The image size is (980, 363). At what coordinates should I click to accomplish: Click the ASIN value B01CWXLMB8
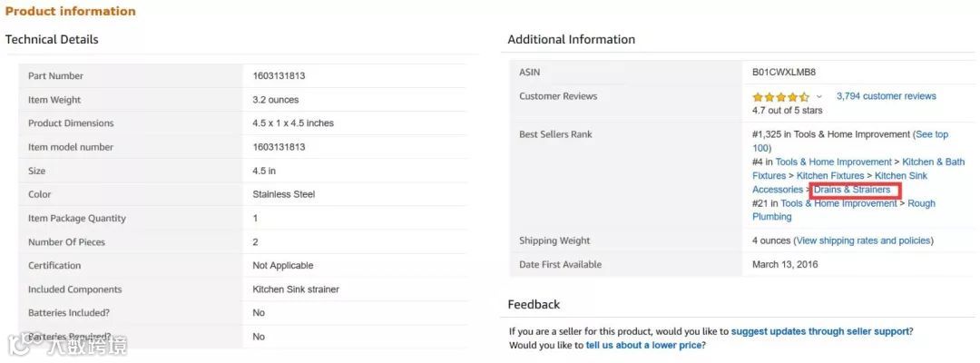[x=783, y=72]
